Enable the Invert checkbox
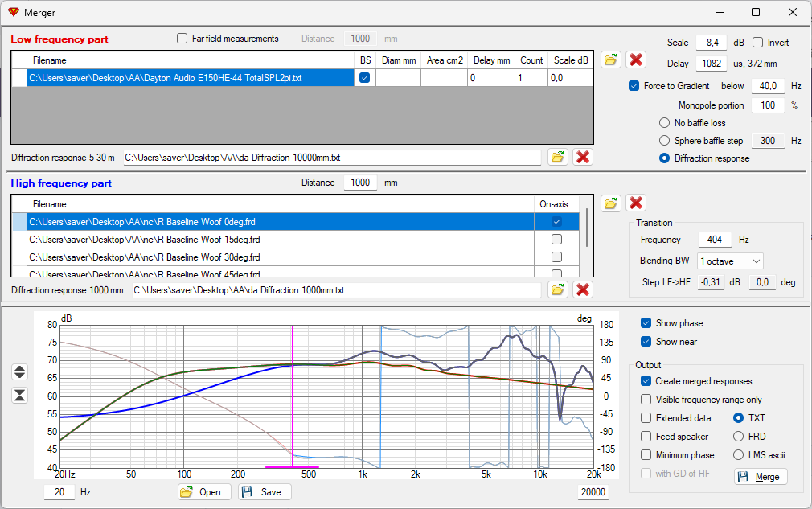The image size is (812, 509). (x=757, y=43)
